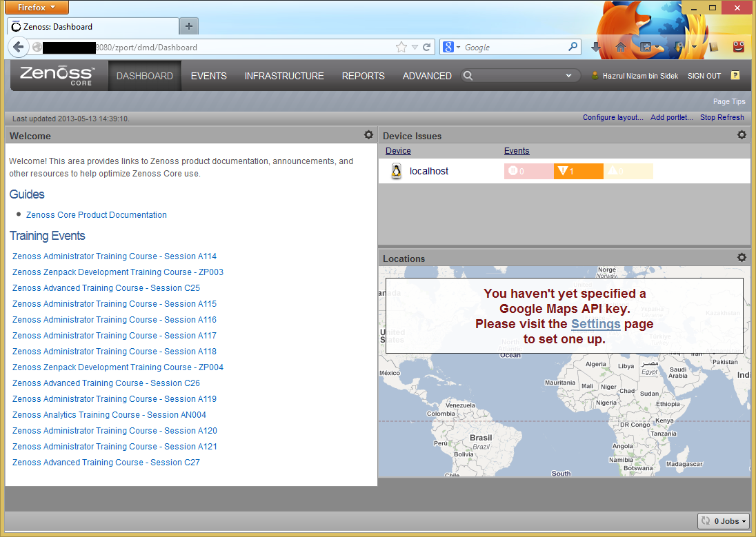Open Advanced Training Course Session C25

(106, 287)
